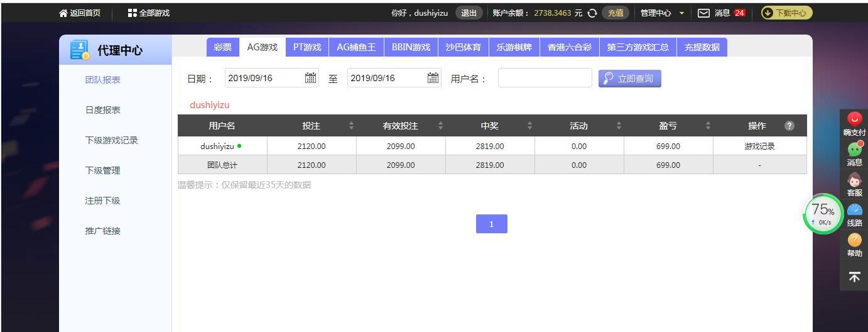Click the 团队总计 row label
Screen dimensions: 868x332
click(x=222, y=165)
